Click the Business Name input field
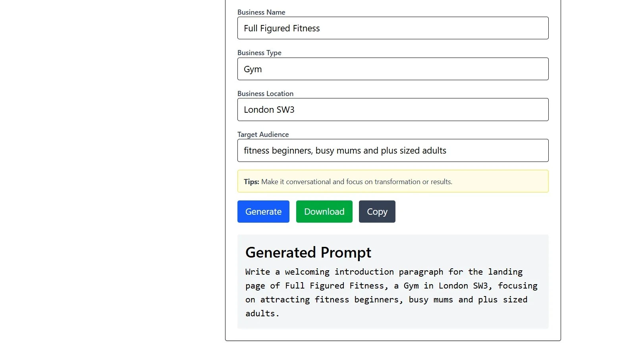This screenshot has width=644, height=356. tap(393, 28)
